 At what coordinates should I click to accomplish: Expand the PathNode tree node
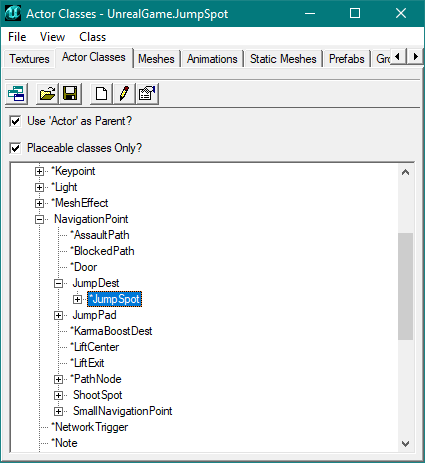click(58, 379)
